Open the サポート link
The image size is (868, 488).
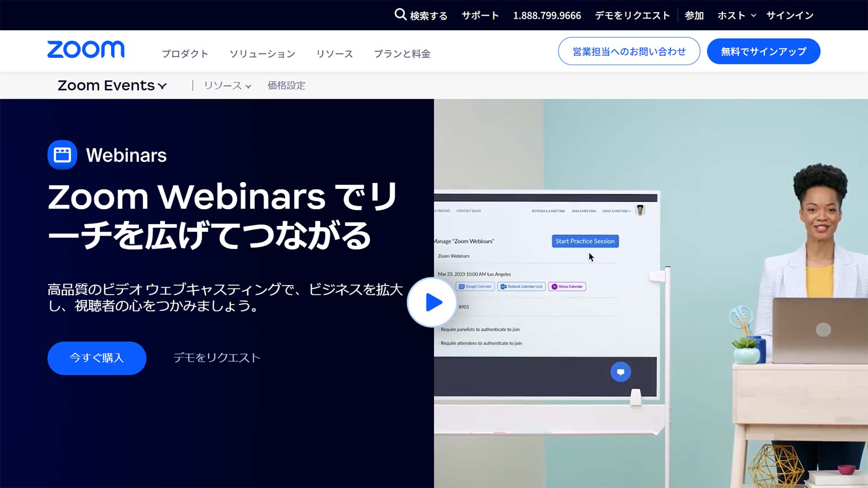pos(480,15)
